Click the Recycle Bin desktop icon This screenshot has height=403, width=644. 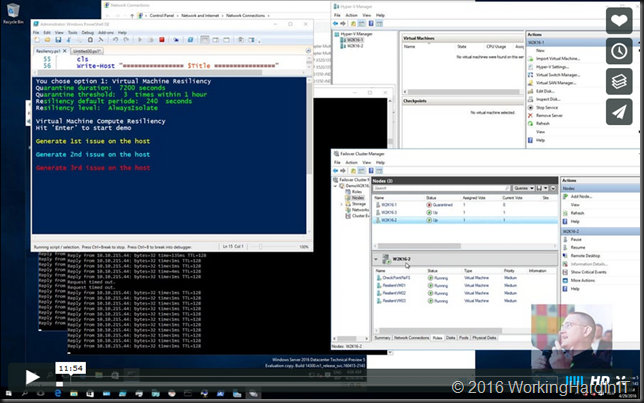point(13,13)
